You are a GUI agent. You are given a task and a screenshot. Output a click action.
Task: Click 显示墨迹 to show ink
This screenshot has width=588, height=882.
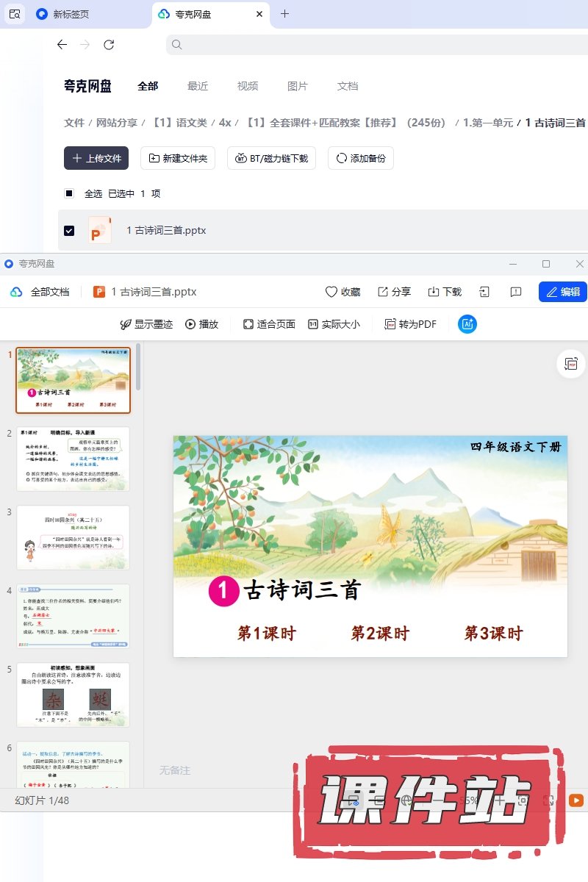pos(146,324)
